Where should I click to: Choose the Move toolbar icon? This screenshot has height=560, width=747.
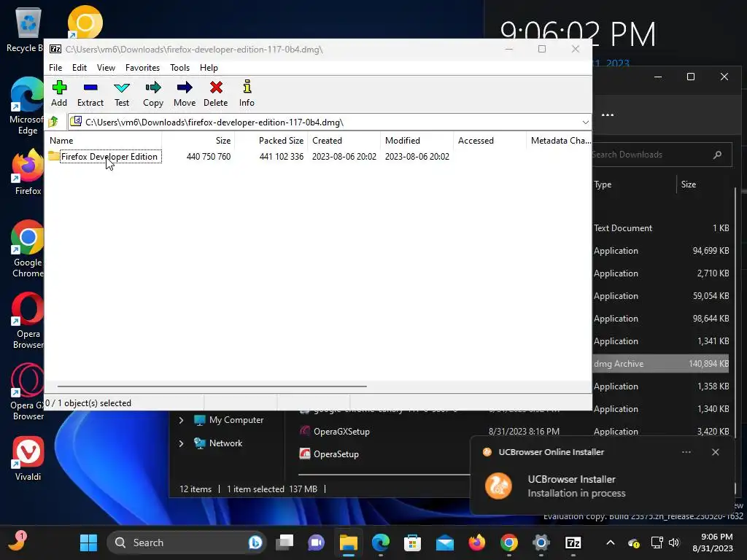click(185, 93)
